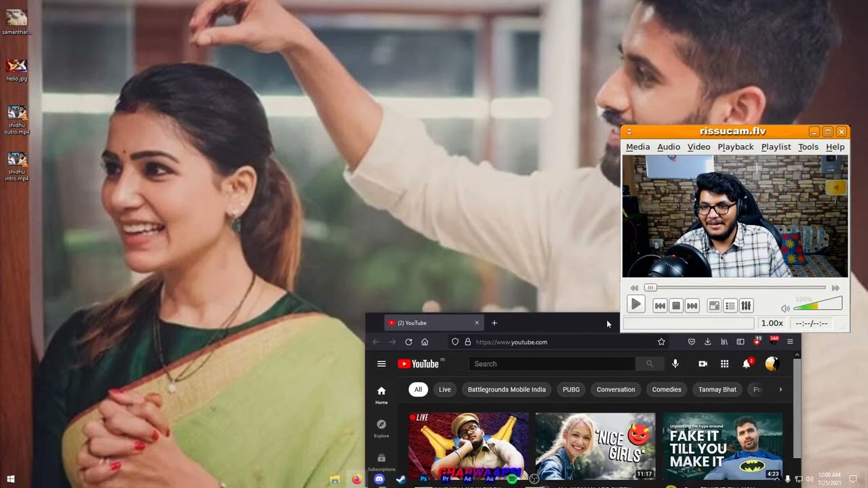Open YouTube Create video button
868x488 pixels.
pyautogui.click(x=703, y=364)
